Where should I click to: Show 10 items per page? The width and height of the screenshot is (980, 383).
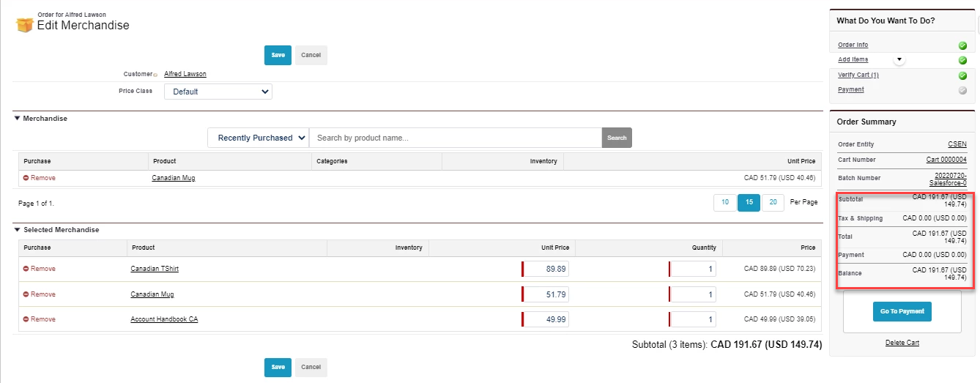pos(724,203)
